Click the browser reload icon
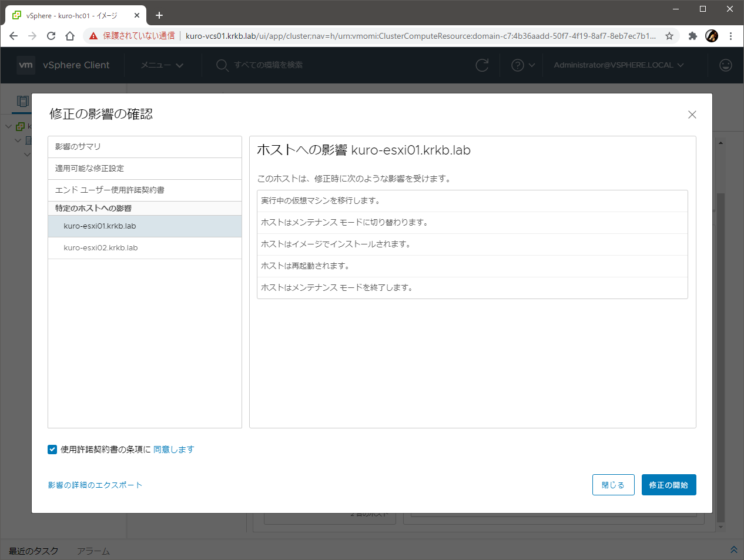This screenshot has height=560, width=744. [x=51, y=36]
